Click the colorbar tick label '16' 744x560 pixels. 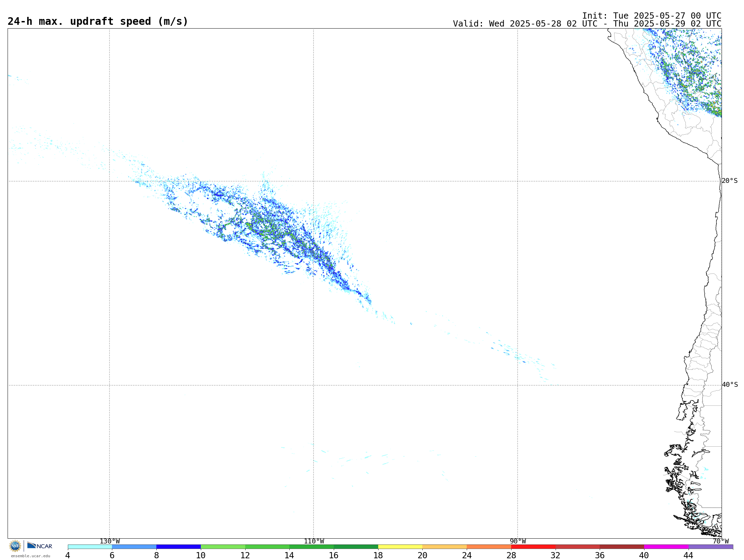334,556
